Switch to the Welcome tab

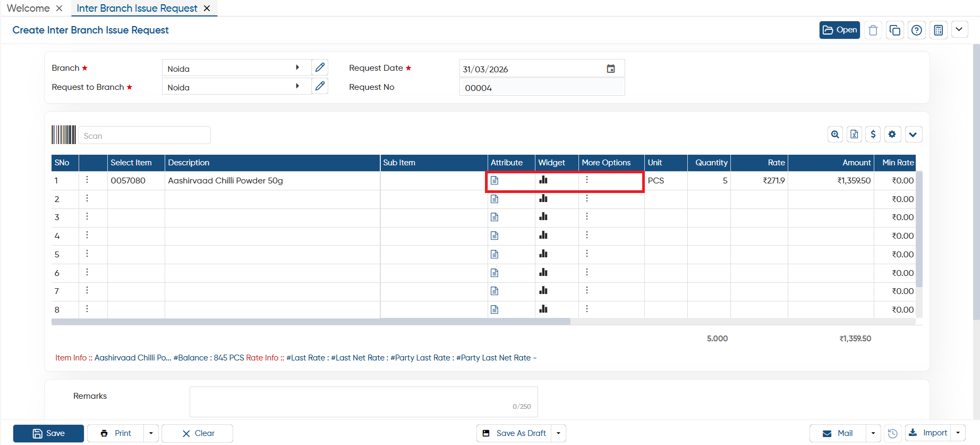[28, 8]
